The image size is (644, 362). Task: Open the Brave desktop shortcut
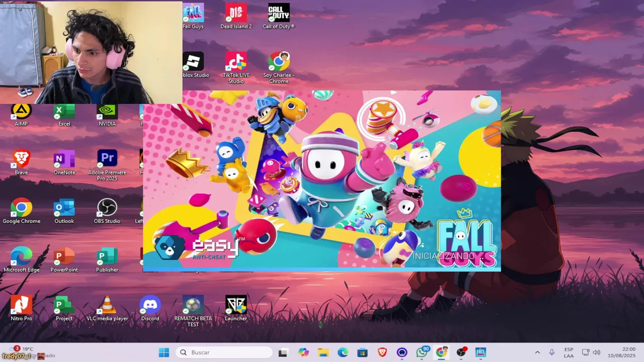[x=21, y=163]
